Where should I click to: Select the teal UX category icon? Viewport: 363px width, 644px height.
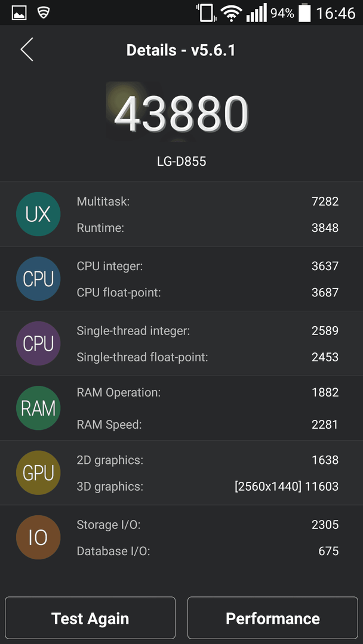[38, 214]
